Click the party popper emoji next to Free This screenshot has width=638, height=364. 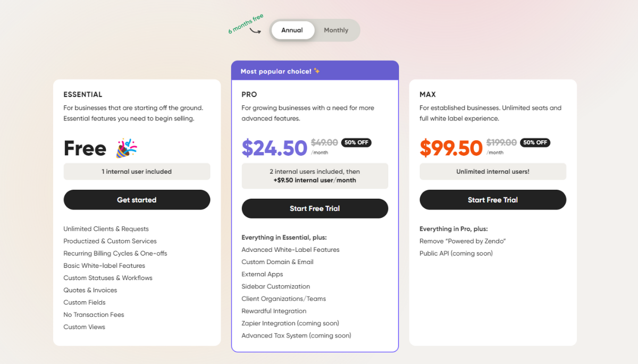[126, 148]
